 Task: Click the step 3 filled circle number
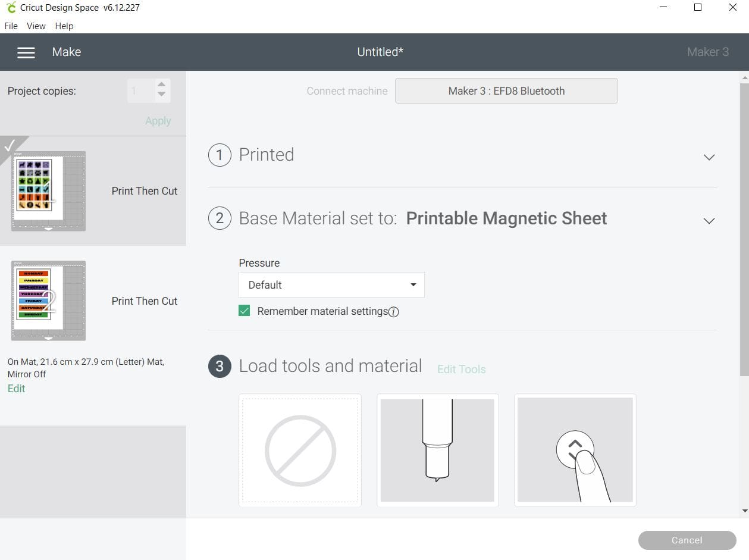click(220, 366)
